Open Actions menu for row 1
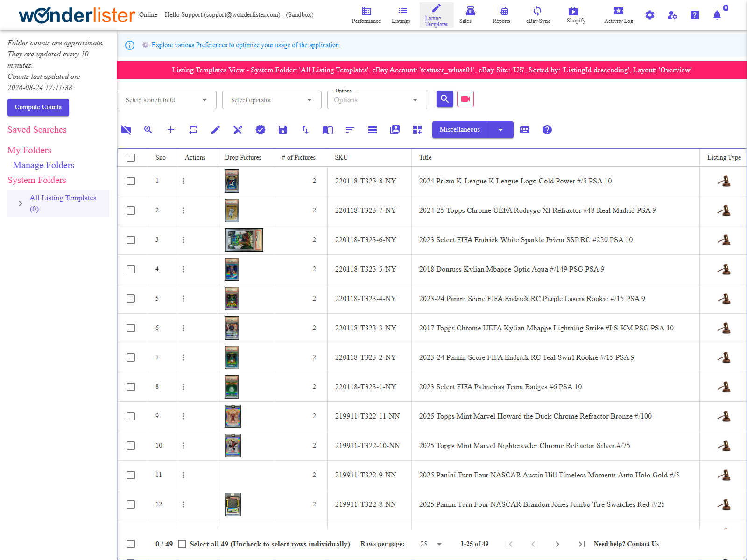Screen dimensions: 747x560 point(183,181)
